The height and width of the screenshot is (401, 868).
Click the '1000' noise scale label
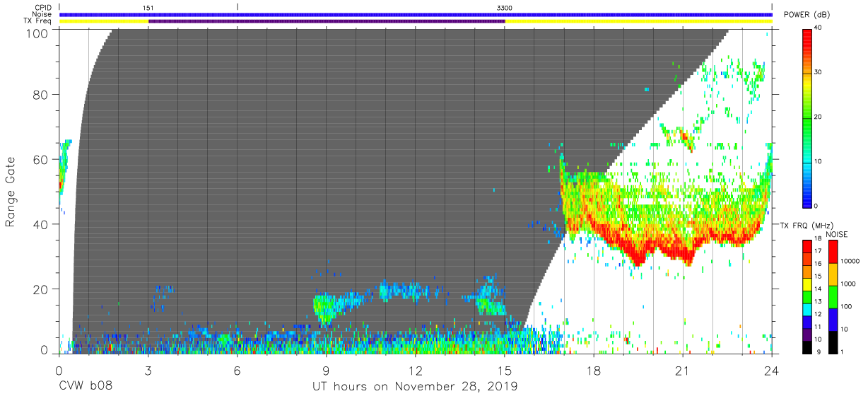click(848, 284)
